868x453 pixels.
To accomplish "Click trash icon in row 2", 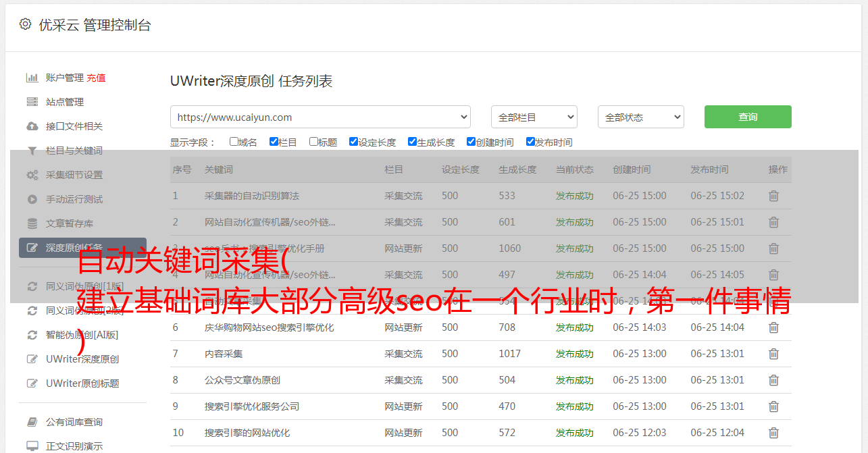I will click(774, 222).
